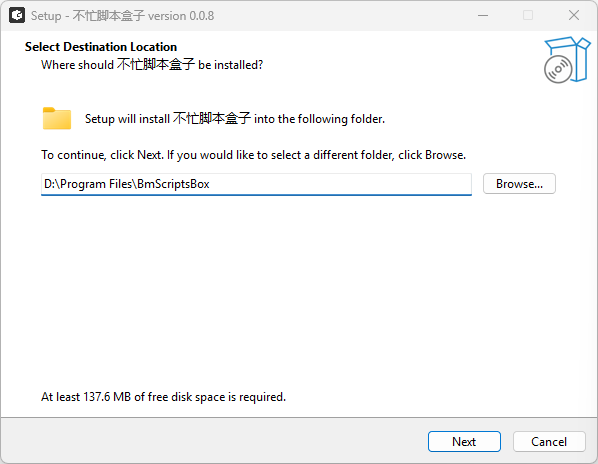Click the greyed-out maximize icon
The image size is (598, 464).
(x=528, y=16)
